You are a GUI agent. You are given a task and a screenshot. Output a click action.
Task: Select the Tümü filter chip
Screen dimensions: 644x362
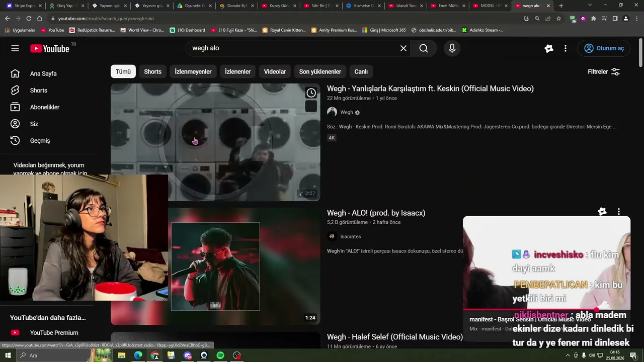[123, 71]
